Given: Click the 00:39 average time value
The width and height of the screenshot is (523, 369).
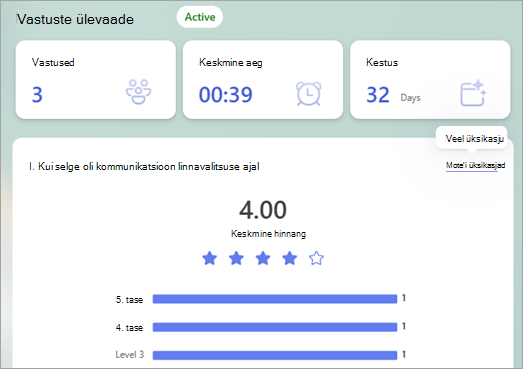Looking at the screenshot, I should pyautogui.click(x=225, y=95).
